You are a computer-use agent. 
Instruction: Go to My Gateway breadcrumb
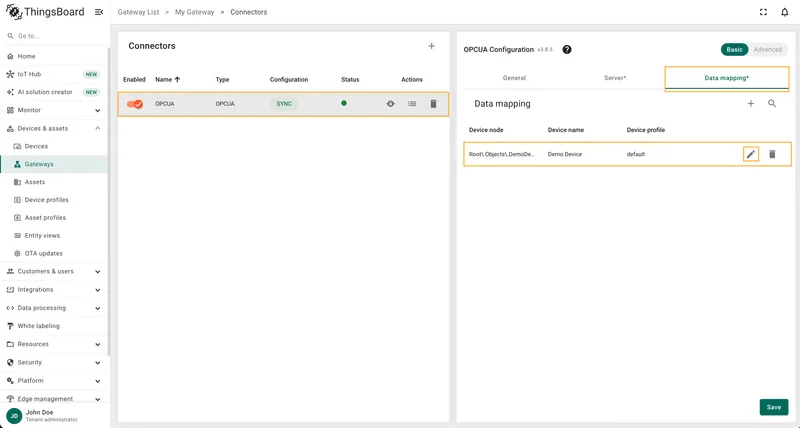coord(194,12)
